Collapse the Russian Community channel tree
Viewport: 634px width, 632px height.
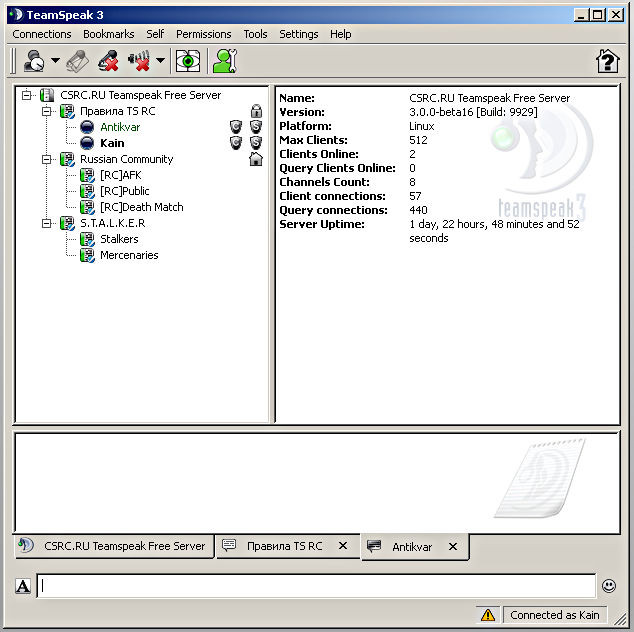click(x=47, y=159)
